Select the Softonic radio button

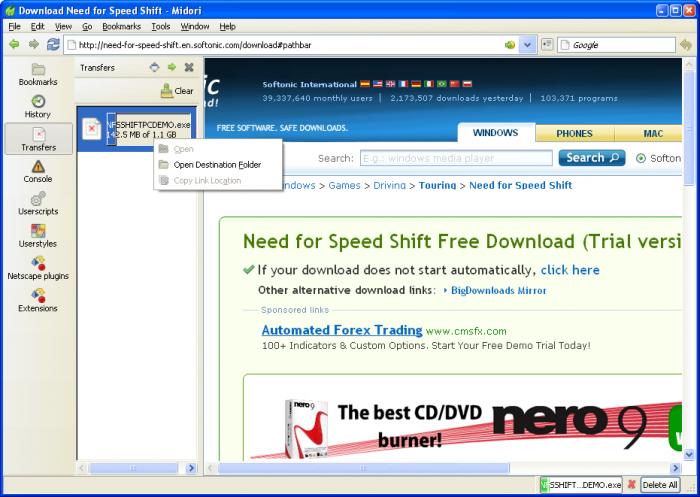pyautogui.click(x=641, y=158)
